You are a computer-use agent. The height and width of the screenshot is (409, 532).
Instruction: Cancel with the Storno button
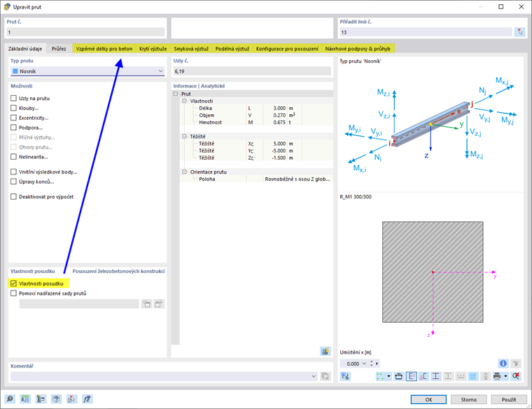point(468,399)
